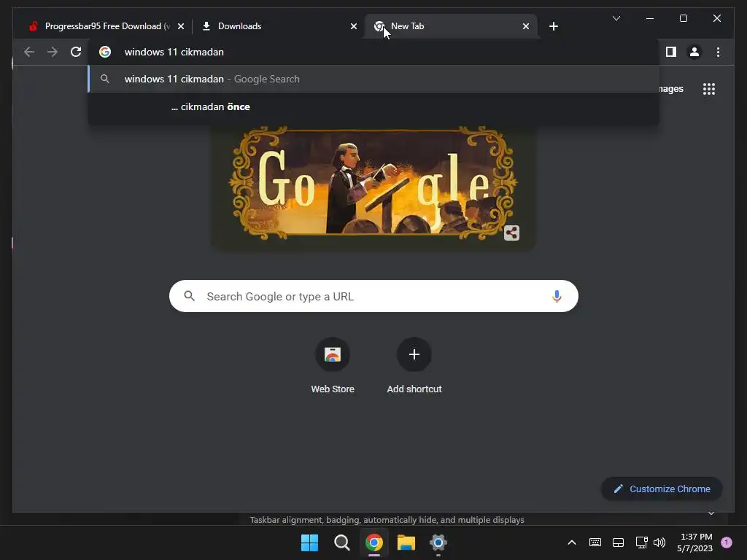This screenshot has height=560, width=747.
Task: Open the Chrome three-dot menu
Action: (718, 52)
